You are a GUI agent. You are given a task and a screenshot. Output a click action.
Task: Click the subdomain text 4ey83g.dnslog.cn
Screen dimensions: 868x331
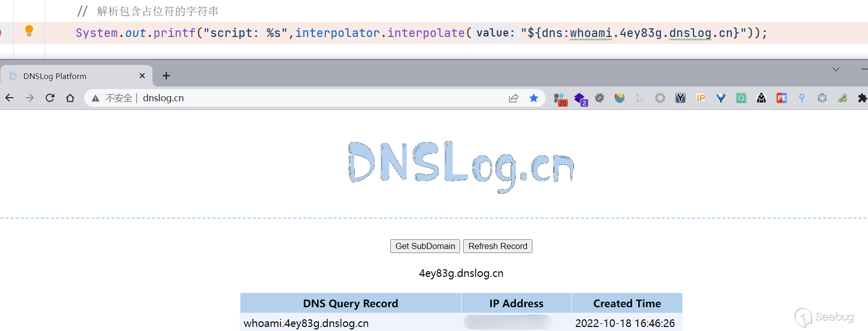coord(461,273)
